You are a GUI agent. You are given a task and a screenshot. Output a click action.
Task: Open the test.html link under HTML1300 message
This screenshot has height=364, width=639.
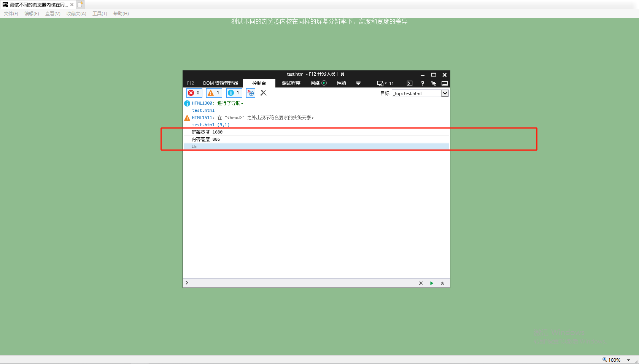[203, 110]
